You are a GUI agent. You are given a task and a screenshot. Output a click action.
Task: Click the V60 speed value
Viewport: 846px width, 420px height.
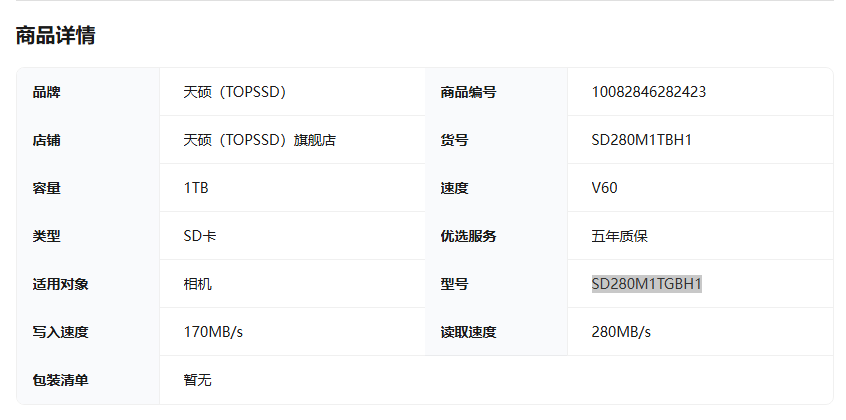604,188
